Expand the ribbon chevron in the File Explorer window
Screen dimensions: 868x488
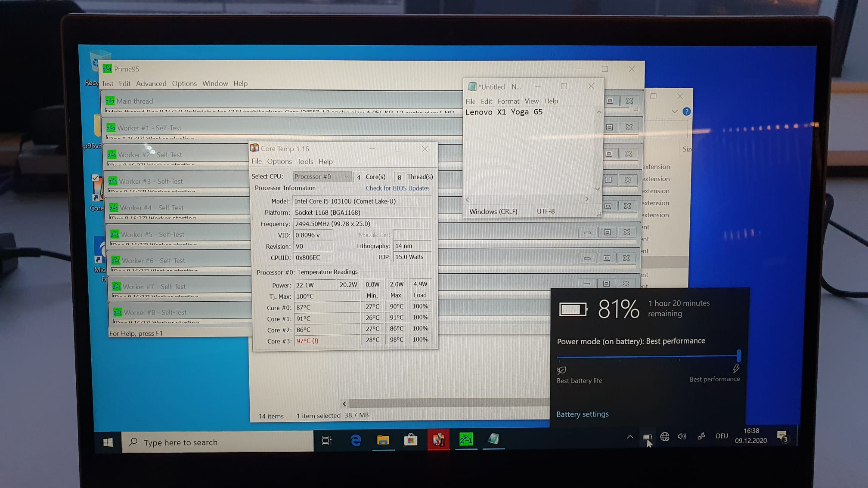tap(674, 111)
